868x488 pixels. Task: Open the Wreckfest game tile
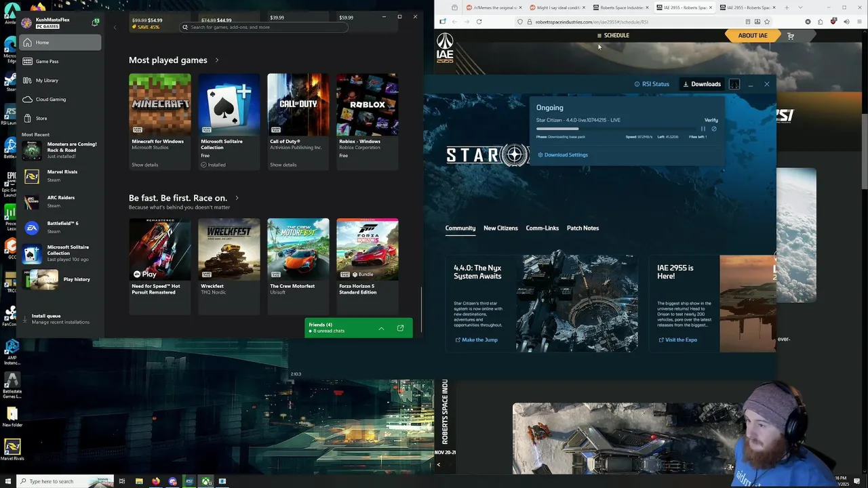click(x=229, y=266)
